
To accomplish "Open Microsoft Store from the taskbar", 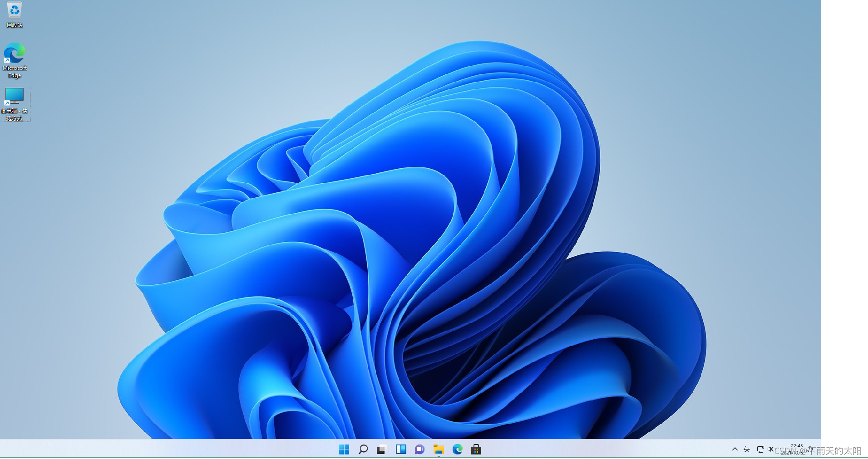I will pyautogui.click(x=476, y=449).
